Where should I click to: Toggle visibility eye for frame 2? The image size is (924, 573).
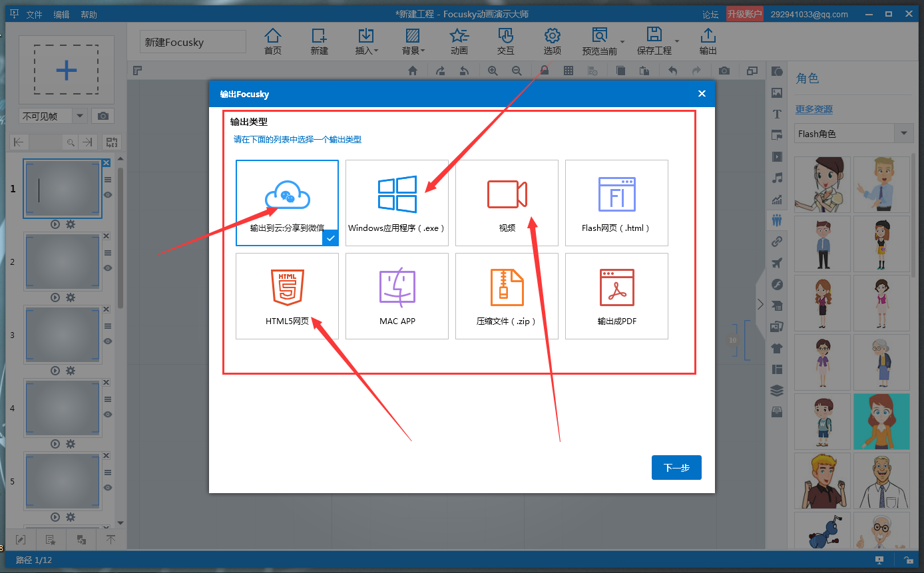click(x=108, y=268)
